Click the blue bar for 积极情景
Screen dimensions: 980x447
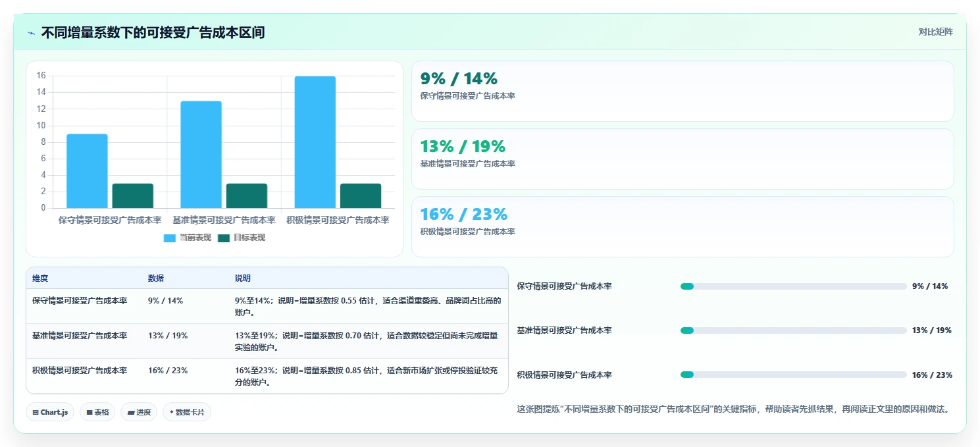pos(315,142)
